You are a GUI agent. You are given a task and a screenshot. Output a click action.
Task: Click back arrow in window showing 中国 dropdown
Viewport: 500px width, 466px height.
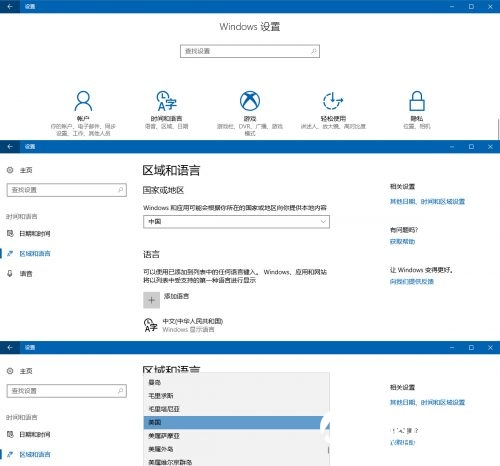(x=10, y=146)
